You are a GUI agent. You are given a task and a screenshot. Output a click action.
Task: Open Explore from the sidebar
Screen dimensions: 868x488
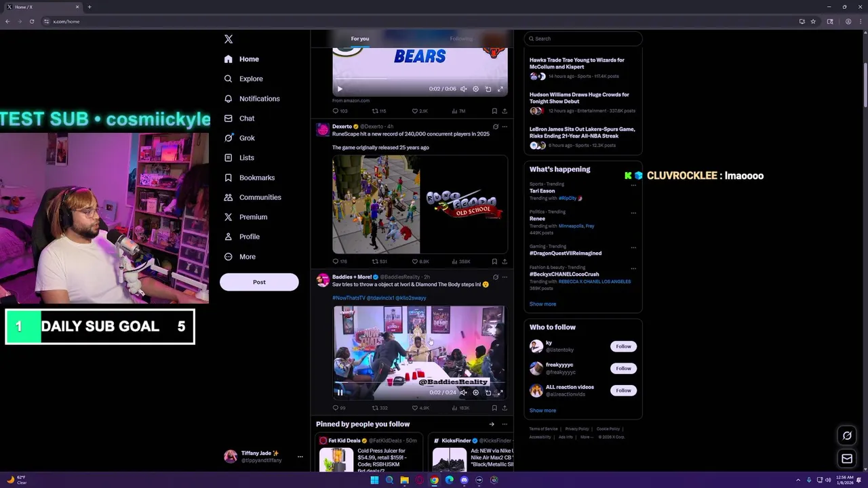[243, 79]
